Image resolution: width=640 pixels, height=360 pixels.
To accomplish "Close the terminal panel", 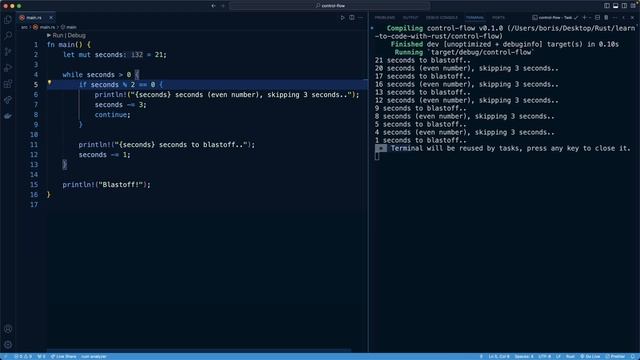I will [x=632, y=18].
